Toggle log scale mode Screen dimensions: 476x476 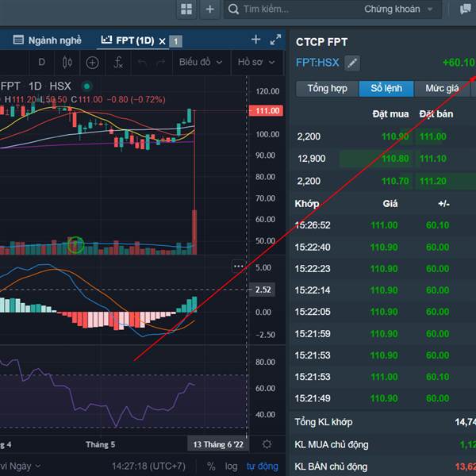pos(231,466)
